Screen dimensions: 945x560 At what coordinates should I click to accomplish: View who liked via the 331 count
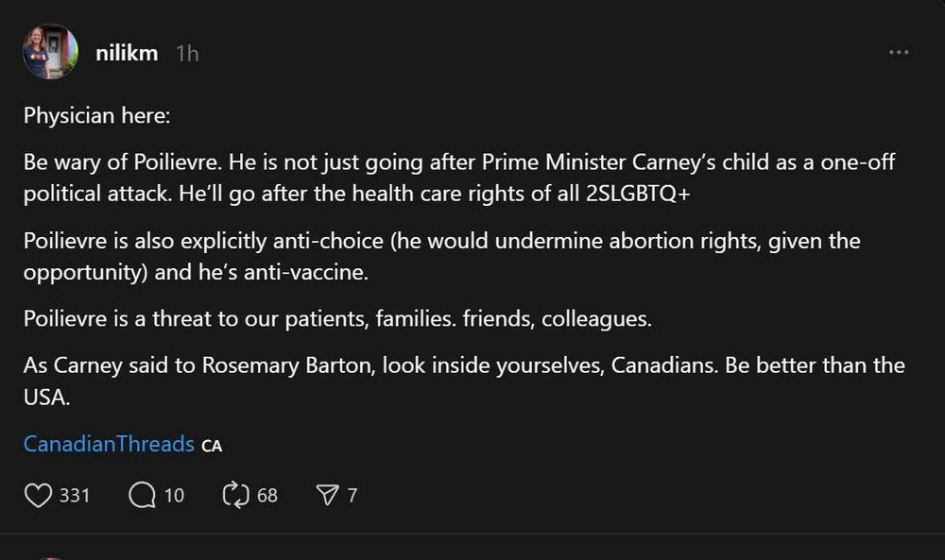75,495
